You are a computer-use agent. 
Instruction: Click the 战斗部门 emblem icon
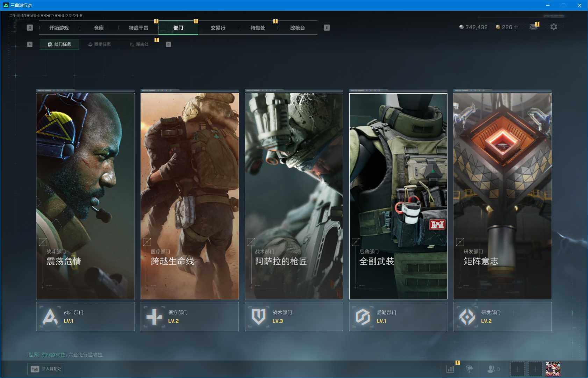coord(50,317)
